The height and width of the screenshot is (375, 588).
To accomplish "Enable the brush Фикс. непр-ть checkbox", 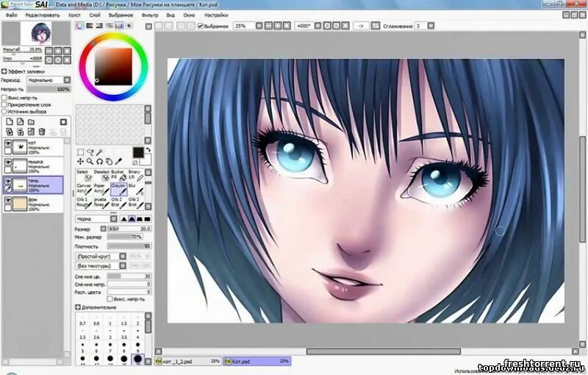I will (110, 299).
